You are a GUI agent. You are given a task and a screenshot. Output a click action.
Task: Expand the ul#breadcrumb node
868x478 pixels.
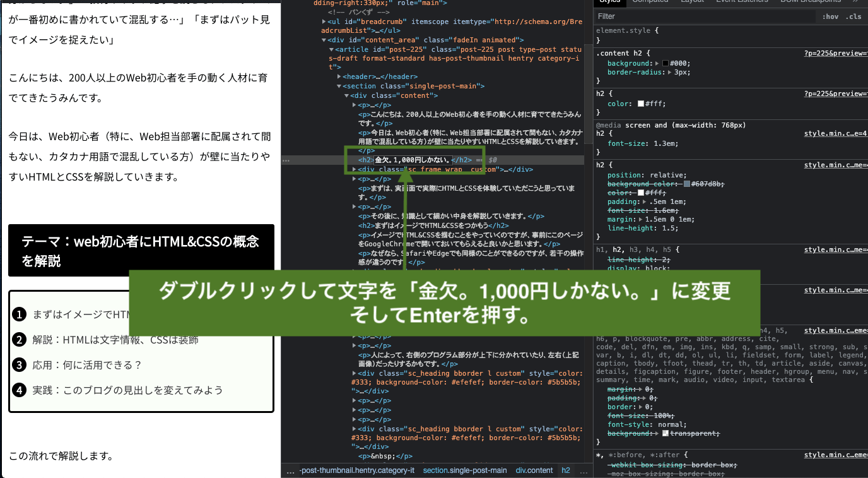click(324, 21)
